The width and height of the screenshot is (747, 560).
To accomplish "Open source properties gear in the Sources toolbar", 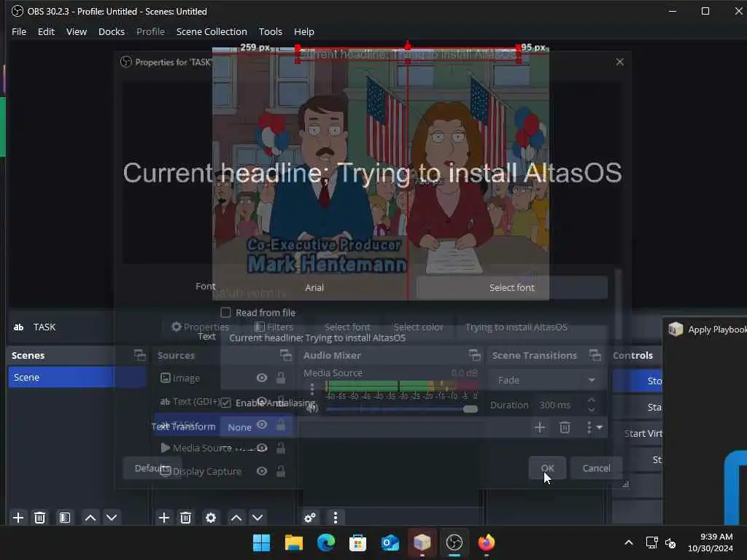I will click(211, 518).
